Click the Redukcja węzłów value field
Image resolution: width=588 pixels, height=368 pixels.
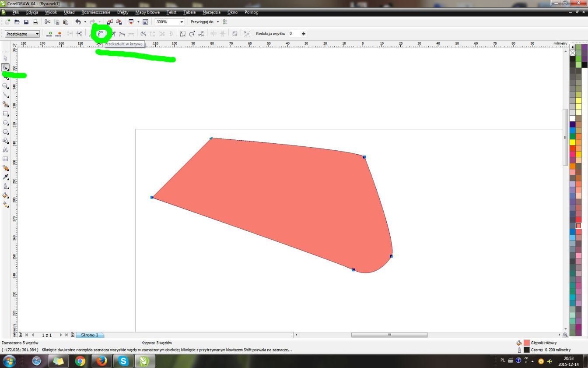(x=293, y=34)
